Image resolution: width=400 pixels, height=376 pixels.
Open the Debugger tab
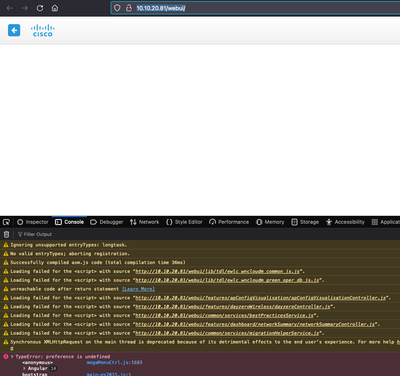107,222
